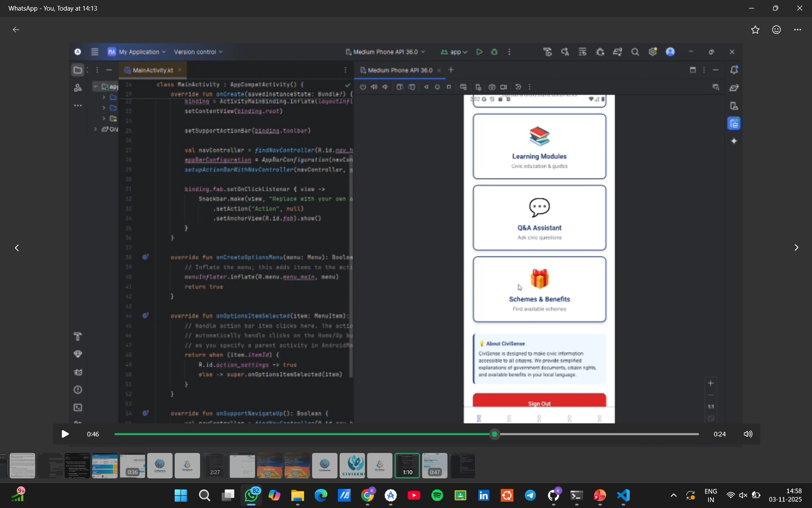The image size is (812, 508).
Task: Select the 2:27 video thumbnail
Action: pyautogui.click(x=214, y=465)
